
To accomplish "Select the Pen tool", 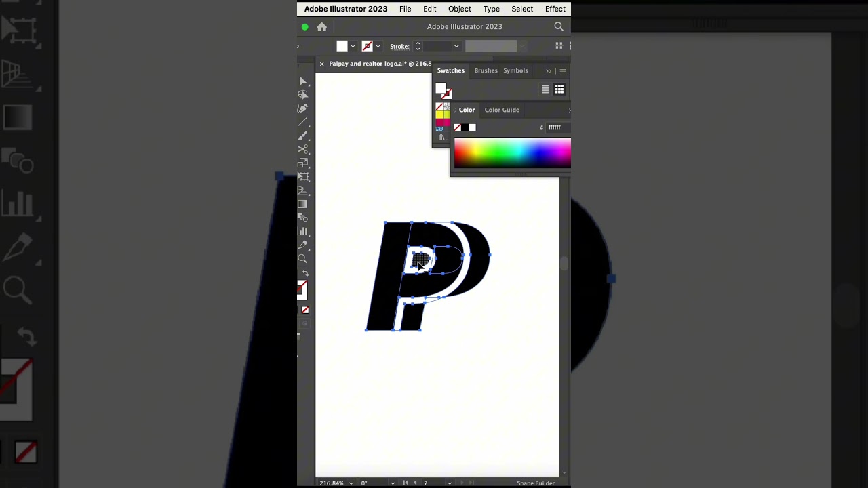I will point(303,108).
